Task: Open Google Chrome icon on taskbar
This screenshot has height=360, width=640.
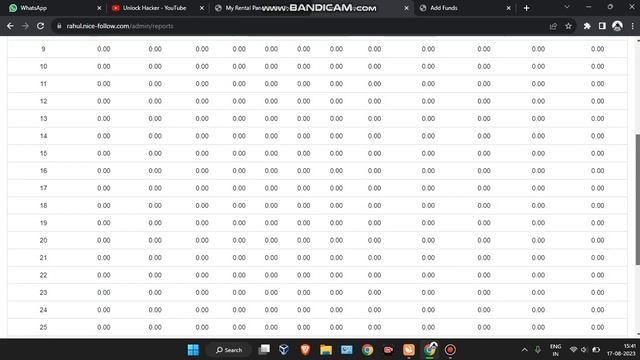Action: click(367, 350)
